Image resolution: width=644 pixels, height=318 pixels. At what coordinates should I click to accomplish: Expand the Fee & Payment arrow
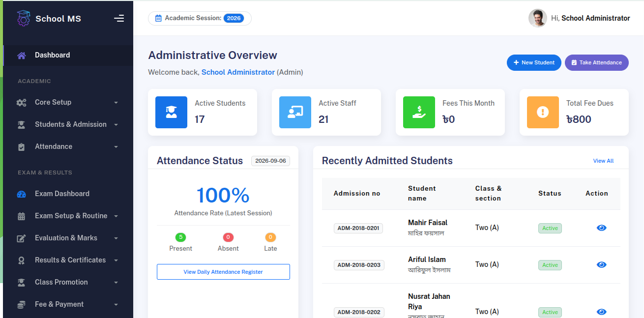(x=116, y=305)
